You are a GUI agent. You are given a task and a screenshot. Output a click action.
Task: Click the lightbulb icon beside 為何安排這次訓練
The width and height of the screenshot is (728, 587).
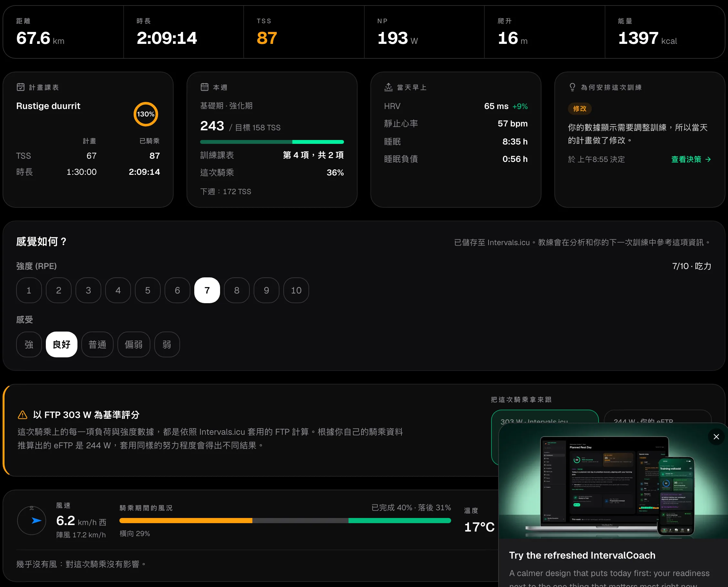pyautogui.click(x=572, y=87)
